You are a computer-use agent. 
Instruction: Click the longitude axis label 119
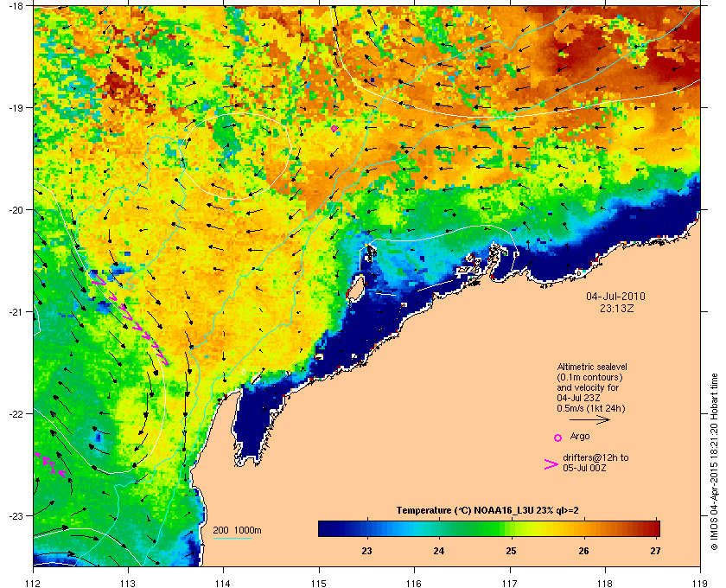click(700, 583)
